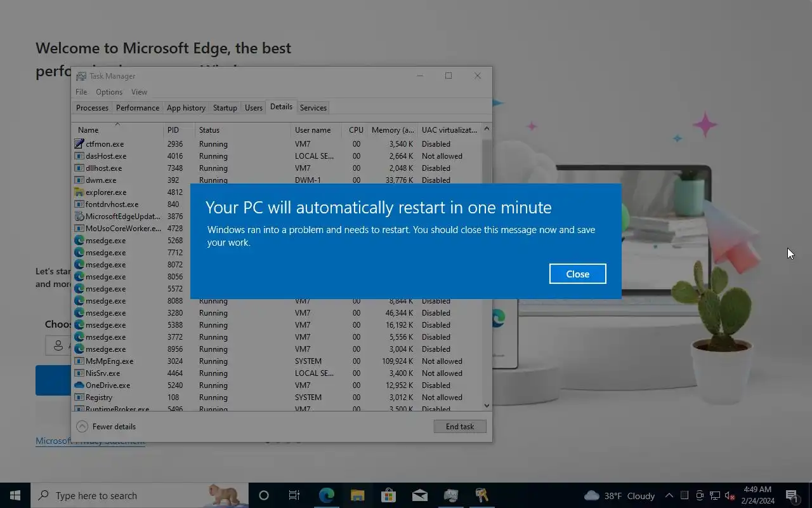812x508 pixels.
Task: Click the MicrosoftEdgeUpdate process icon
Action: pos(79,217)
